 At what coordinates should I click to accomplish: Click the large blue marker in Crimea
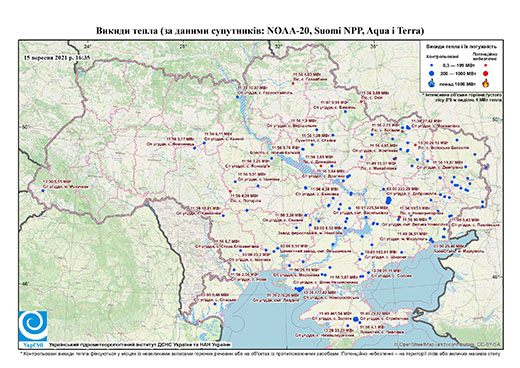click(356, 319)
